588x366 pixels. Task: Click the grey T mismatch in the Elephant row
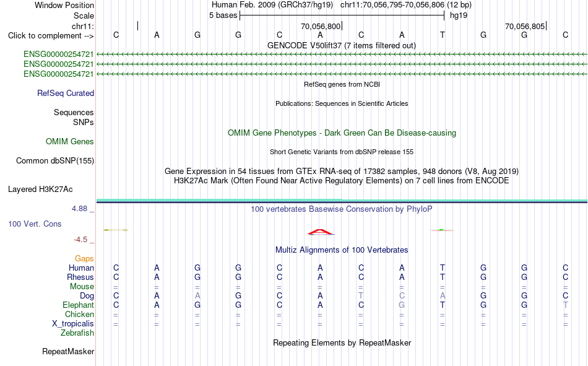566,305
